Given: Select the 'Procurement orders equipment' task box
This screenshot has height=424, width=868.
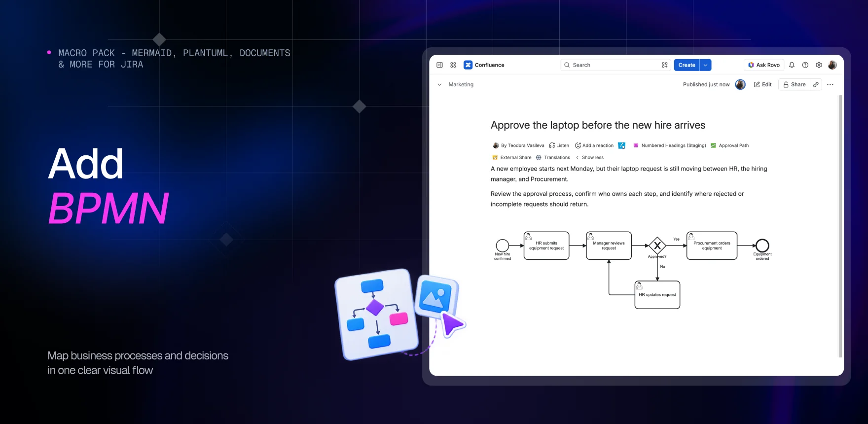Looking at the screenshot, I should point(712,246).
